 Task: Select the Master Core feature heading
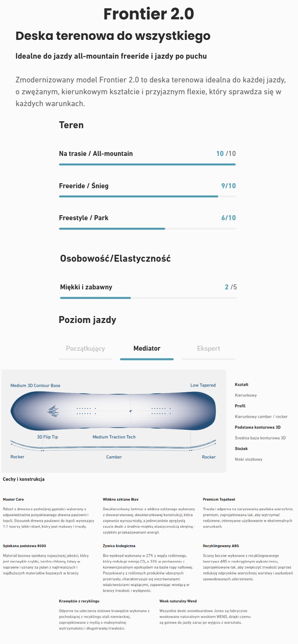pyautogui.click(x=14, y=499)
